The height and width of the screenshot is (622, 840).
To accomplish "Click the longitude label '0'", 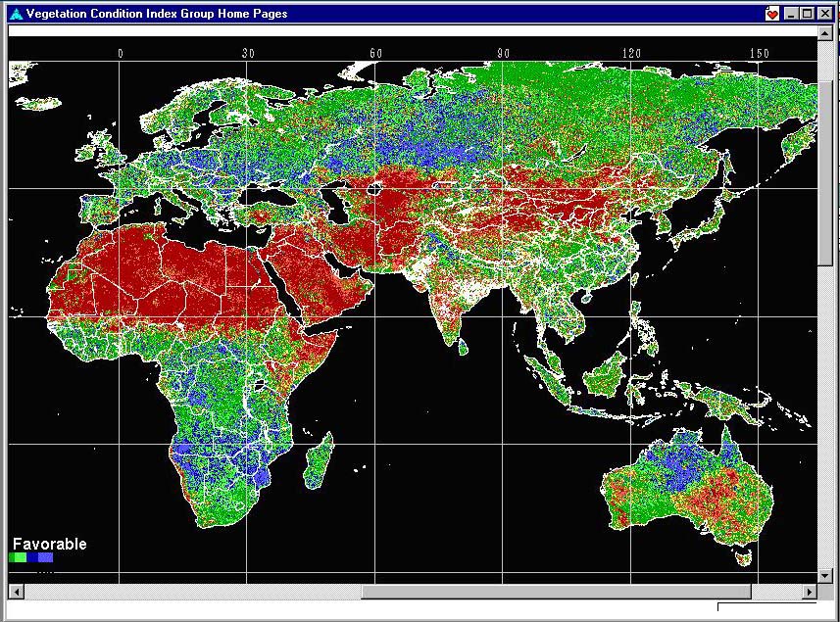I will 120,53.
